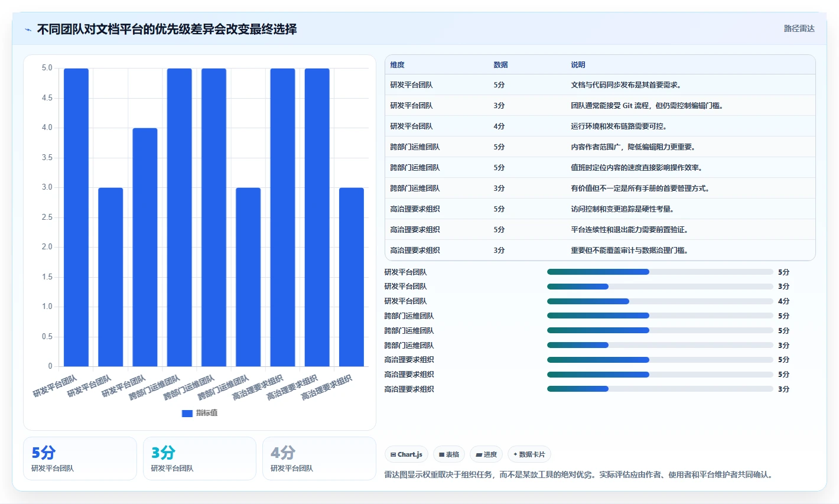Screen dimensions: 839x504
Task: Click cell 文档与代码同步发布是其首要需求。
Action: [x=626, y=85]
